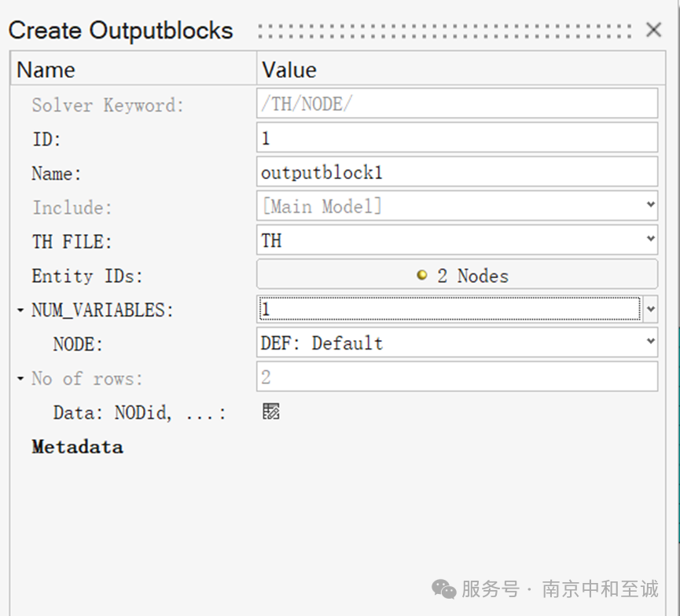The width and height of the screenshot is (680, 616).
Task: Collapse the NUM_VARIABLES section
Action: tap(20, 310)
